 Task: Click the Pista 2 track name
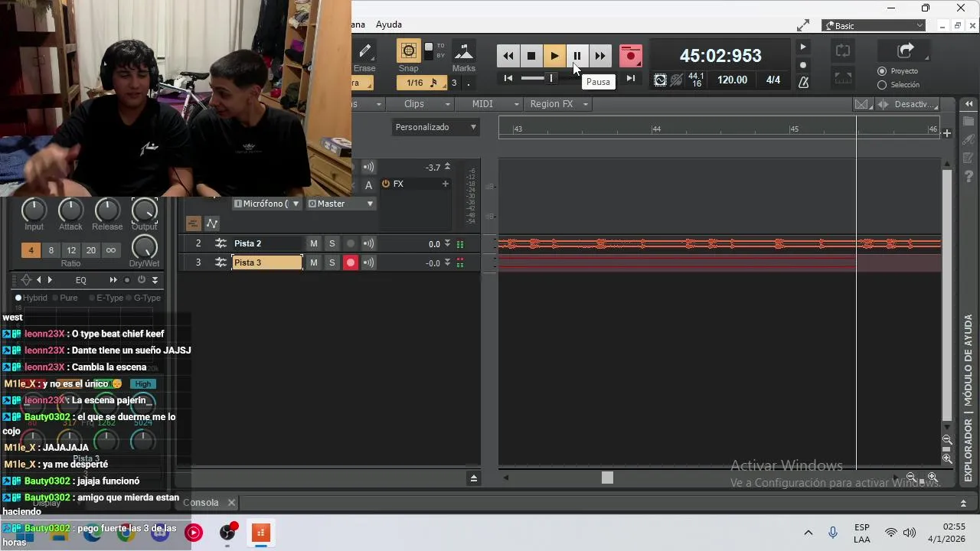click(x=248, y=243)
